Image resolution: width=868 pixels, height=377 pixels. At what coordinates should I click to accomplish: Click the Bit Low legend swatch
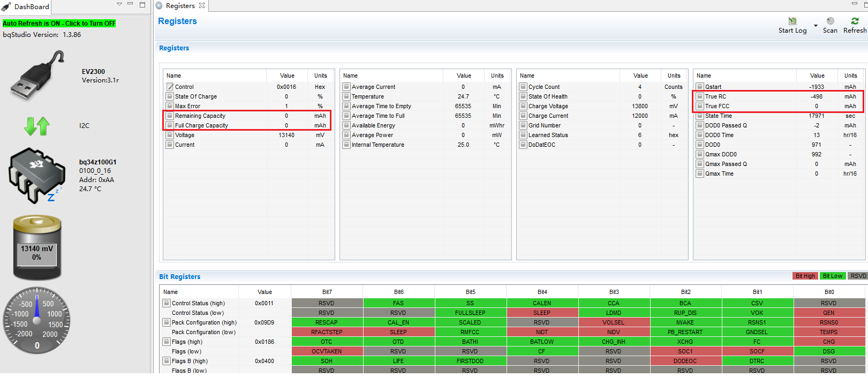click(x=833, y=276)
